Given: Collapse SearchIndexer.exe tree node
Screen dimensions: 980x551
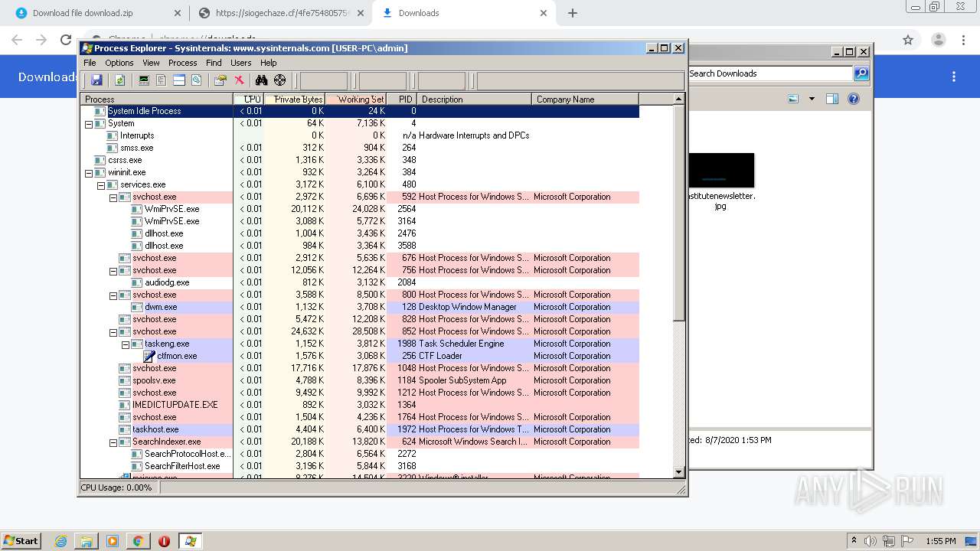Looking at the screenshot, I should [113, 442].
